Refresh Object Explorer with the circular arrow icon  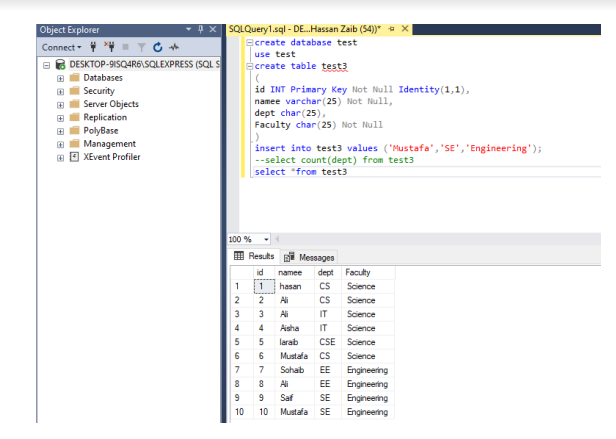158,48
